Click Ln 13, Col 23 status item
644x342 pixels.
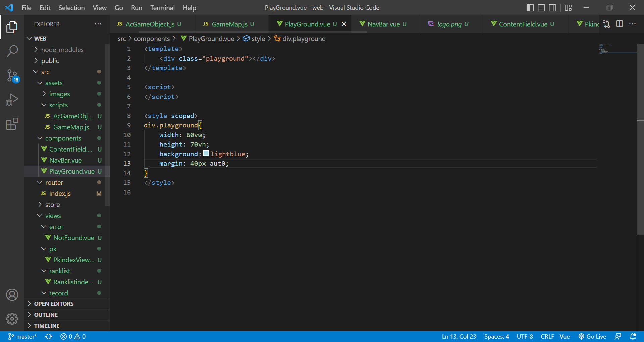459,336
